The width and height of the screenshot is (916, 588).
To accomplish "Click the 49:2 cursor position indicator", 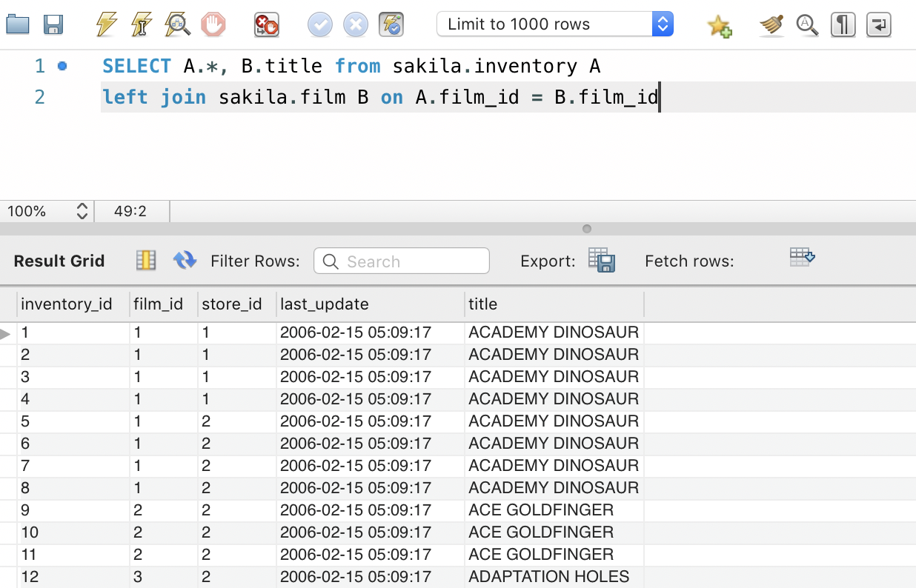I will (x=130, y=212).
